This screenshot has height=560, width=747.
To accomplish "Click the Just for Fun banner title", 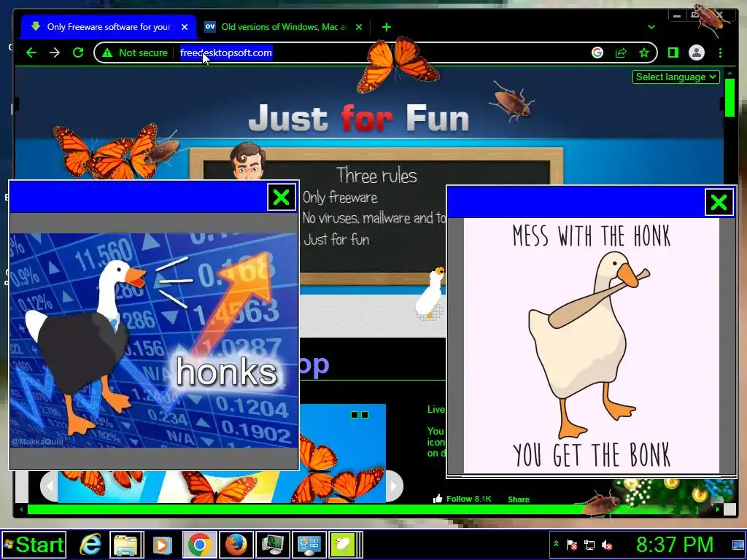I will (x=359, y=117).
